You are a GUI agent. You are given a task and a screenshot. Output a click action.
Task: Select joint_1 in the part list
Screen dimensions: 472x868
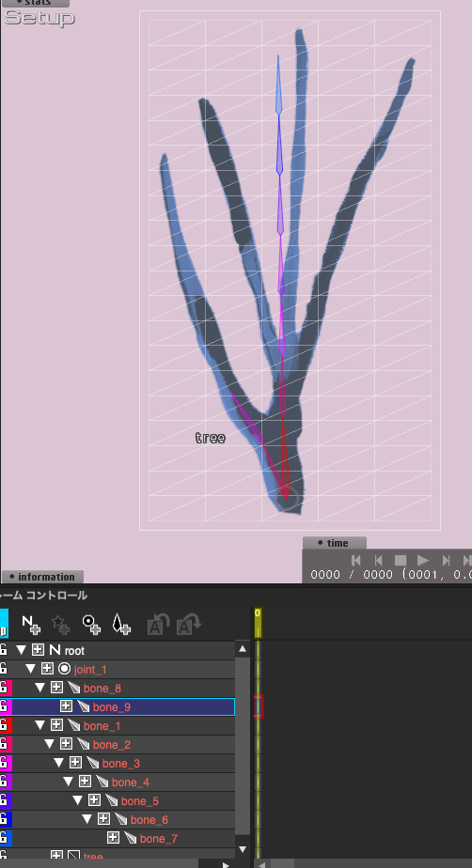click(x=90, y=669)
